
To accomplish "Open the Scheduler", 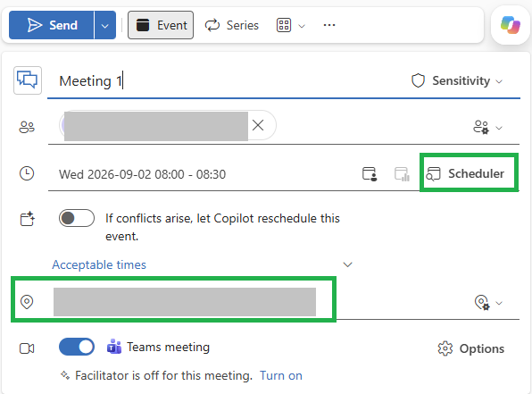I will pyautogui.click(x=465, y=173).
